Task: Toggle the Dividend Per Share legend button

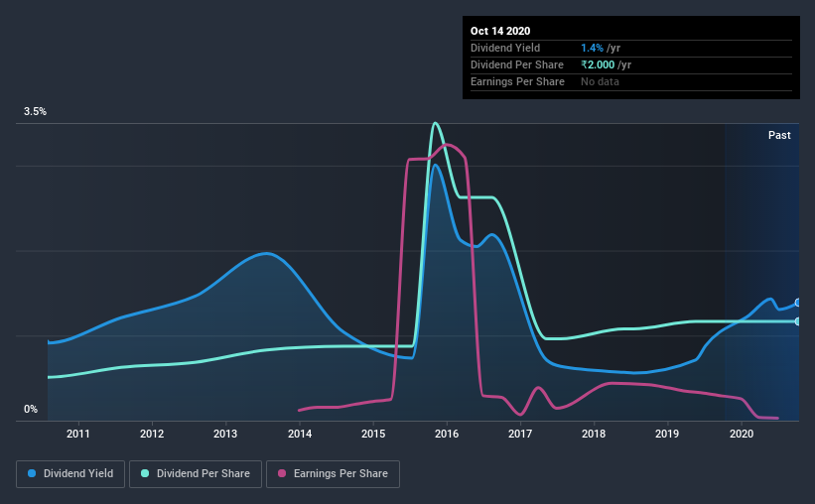Action: point(196,474)
